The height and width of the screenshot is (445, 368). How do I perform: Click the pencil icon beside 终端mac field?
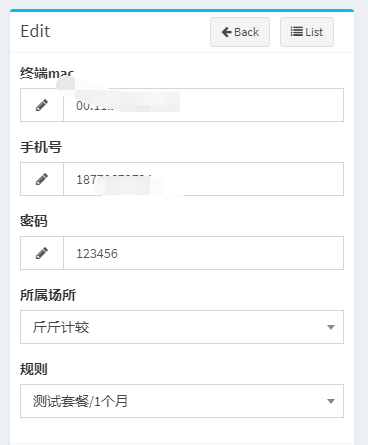(x=42, y=105)
